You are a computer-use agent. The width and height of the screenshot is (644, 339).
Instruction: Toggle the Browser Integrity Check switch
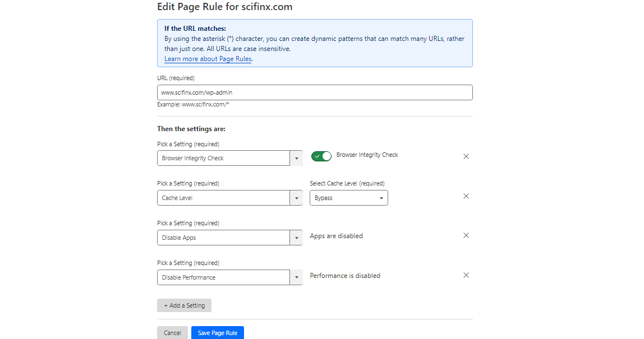pos(322,156)
